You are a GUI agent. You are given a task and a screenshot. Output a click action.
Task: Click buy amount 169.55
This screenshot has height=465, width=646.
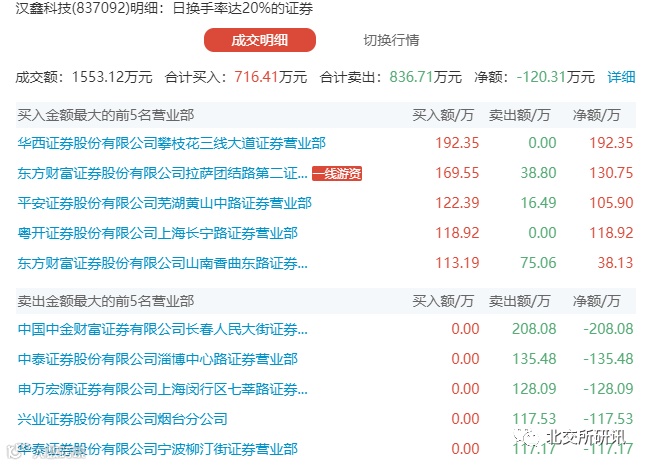point(457,173)
